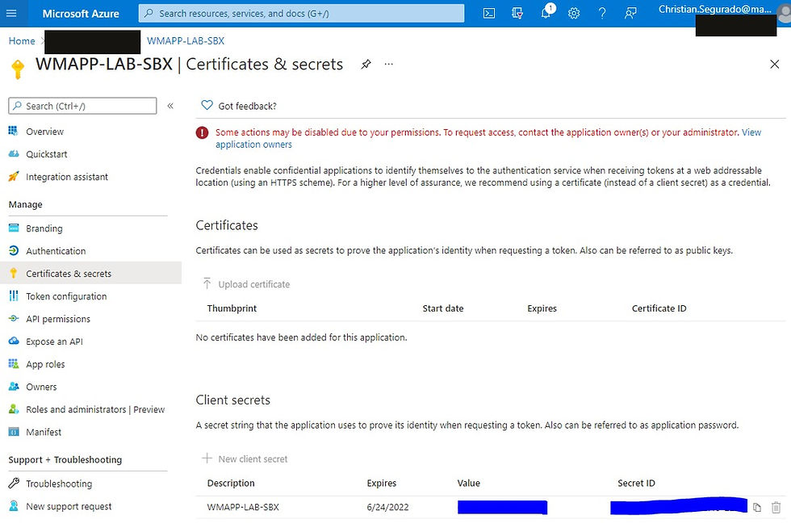Select the WMAPP-LAB-SBX secret description cell
Viewport: 791px width, 532px height.
click(243, 507)
